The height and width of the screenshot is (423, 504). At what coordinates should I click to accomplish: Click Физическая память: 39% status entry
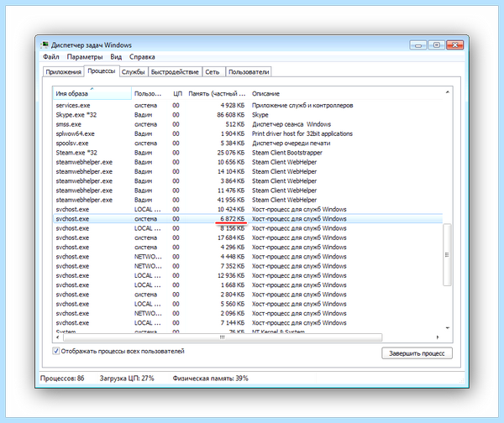(x=210, y=379)
